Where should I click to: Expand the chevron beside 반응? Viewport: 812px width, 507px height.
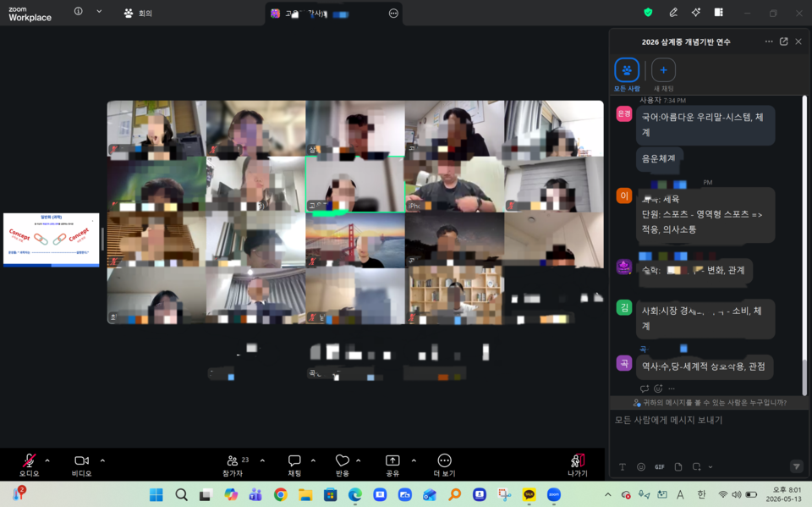[359, 460]
